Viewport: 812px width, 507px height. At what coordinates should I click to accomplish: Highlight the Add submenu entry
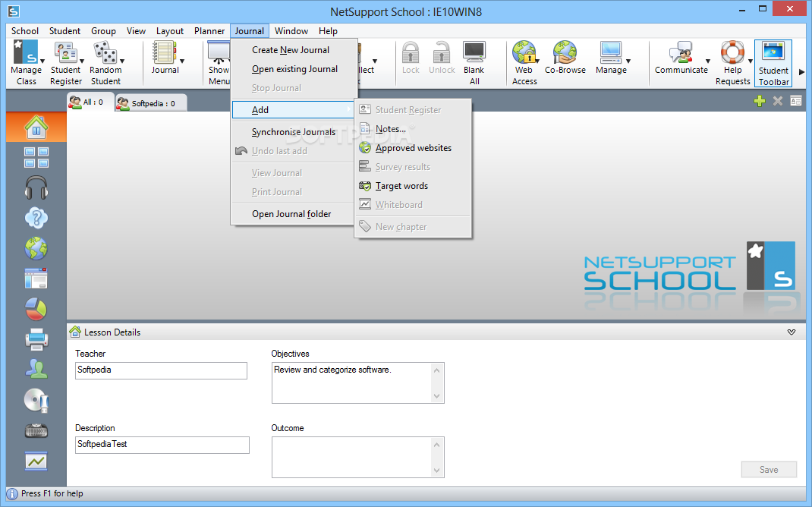point(294,110)
